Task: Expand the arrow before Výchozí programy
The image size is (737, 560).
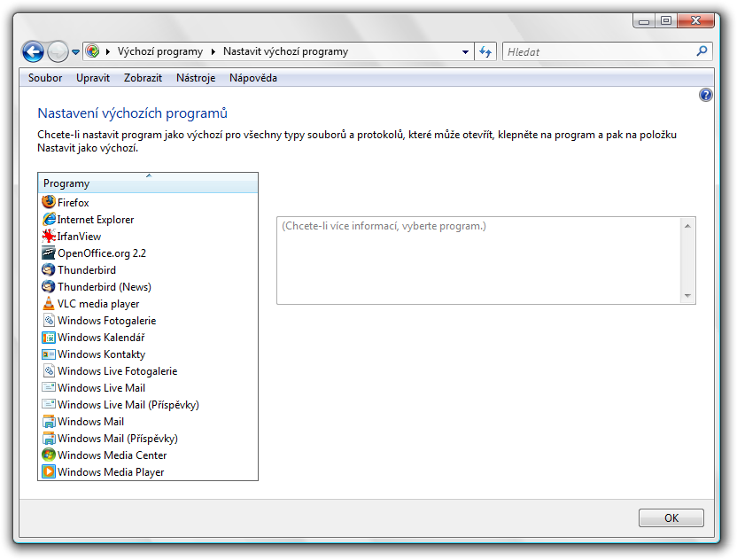Action: tap(108, 51)
